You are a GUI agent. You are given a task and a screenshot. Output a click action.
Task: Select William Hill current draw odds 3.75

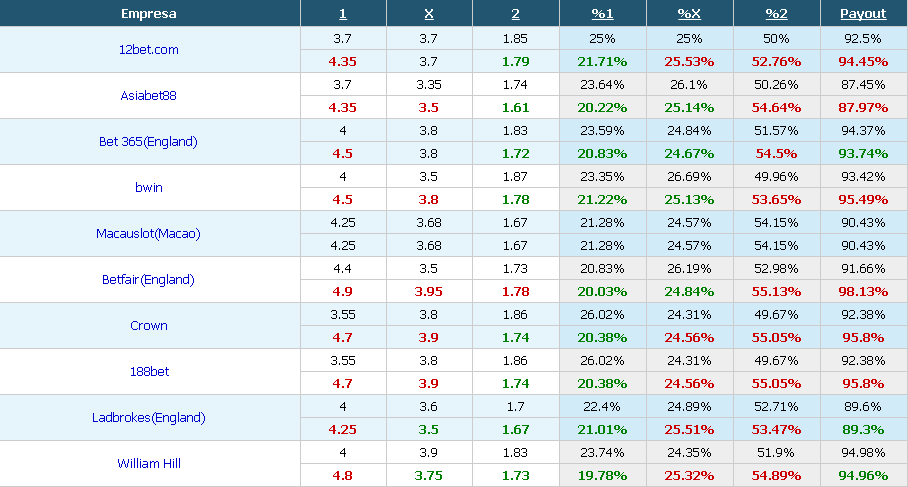(x=429, y=476)
